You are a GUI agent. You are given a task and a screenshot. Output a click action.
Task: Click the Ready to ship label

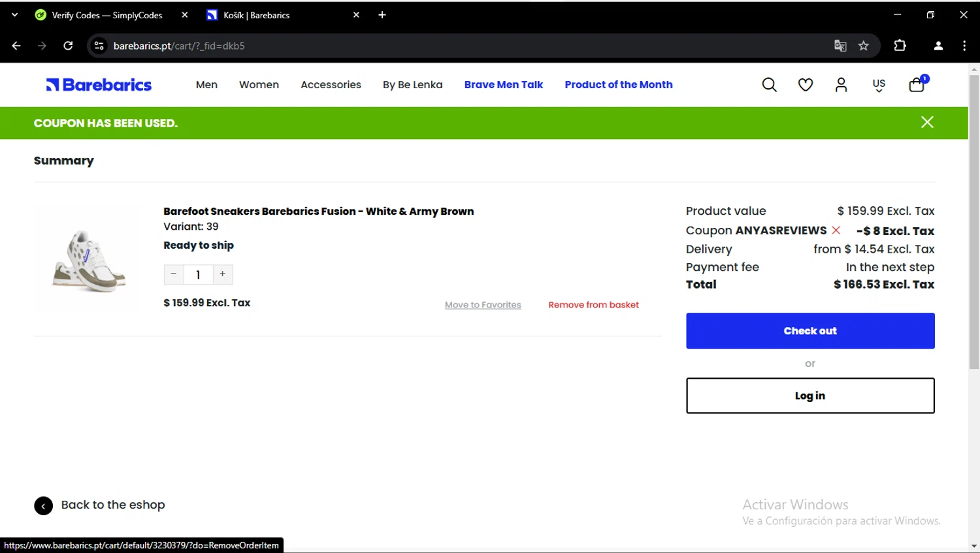pyautogui.click(x=199, y=245)
